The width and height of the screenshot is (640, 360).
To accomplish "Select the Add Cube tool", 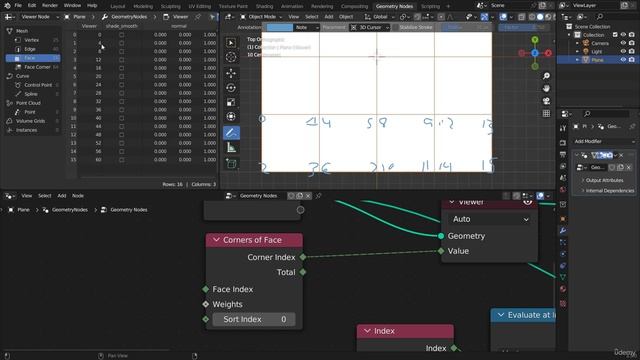I will 231,164.
